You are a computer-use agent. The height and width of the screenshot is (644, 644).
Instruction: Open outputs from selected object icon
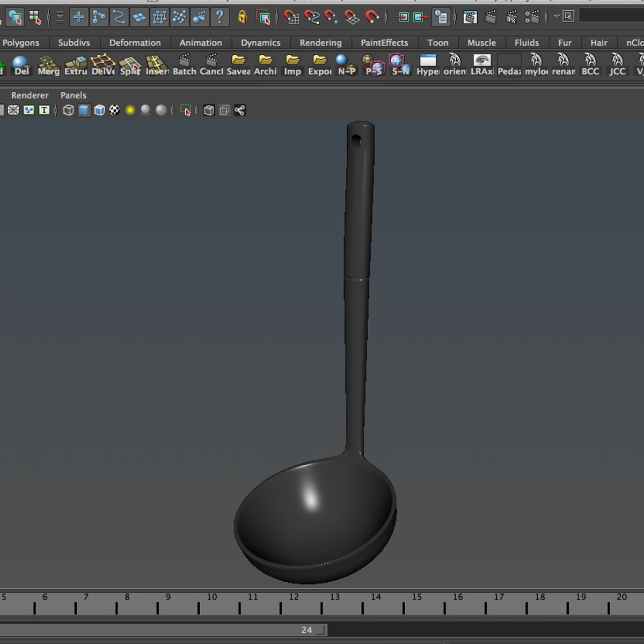click(x=421, y=17)
